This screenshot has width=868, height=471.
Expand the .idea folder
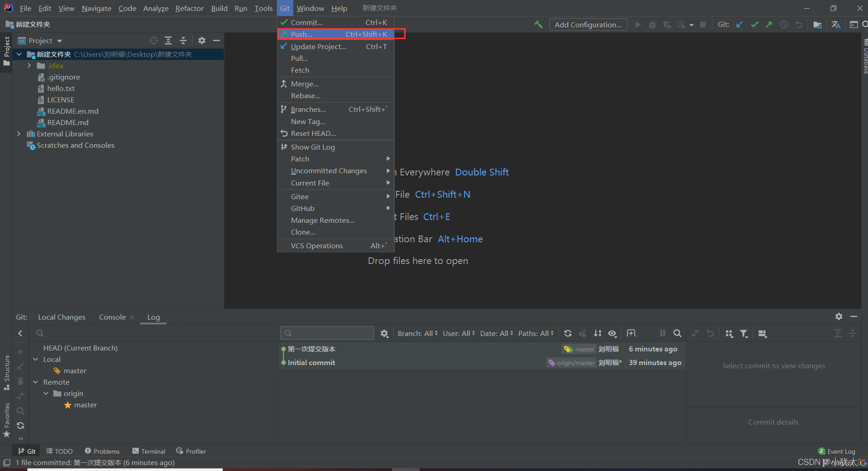[x=29, y=65]
